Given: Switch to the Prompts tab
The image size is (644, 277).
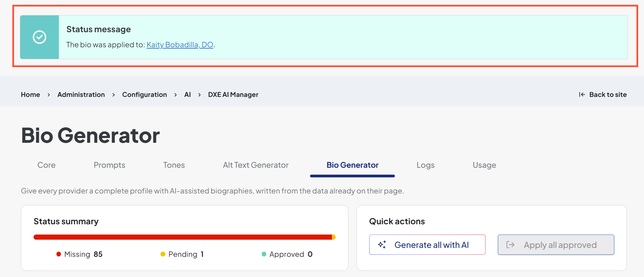Looking at the screenshot, I should point(110,165).
